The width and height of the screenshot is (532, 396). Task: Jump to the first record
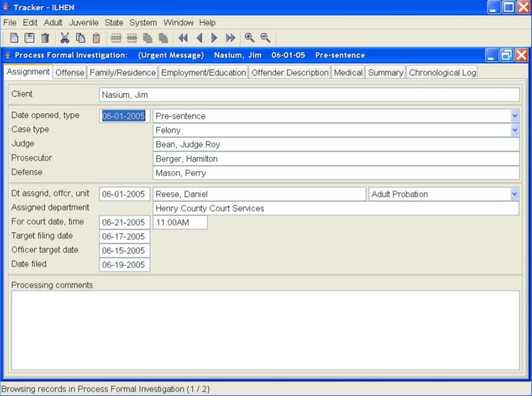pyautogui.click(x=182, y=39)
